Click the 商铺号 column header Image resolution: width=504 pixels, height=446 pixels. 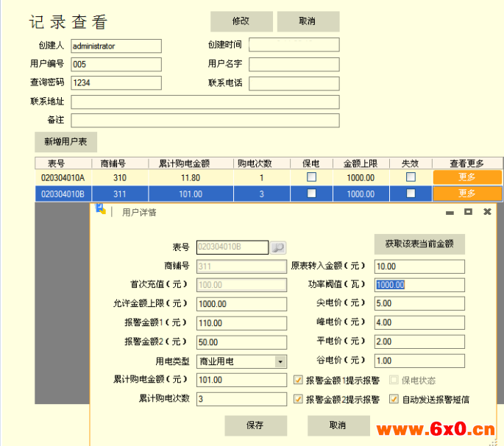tap(120, 163)
